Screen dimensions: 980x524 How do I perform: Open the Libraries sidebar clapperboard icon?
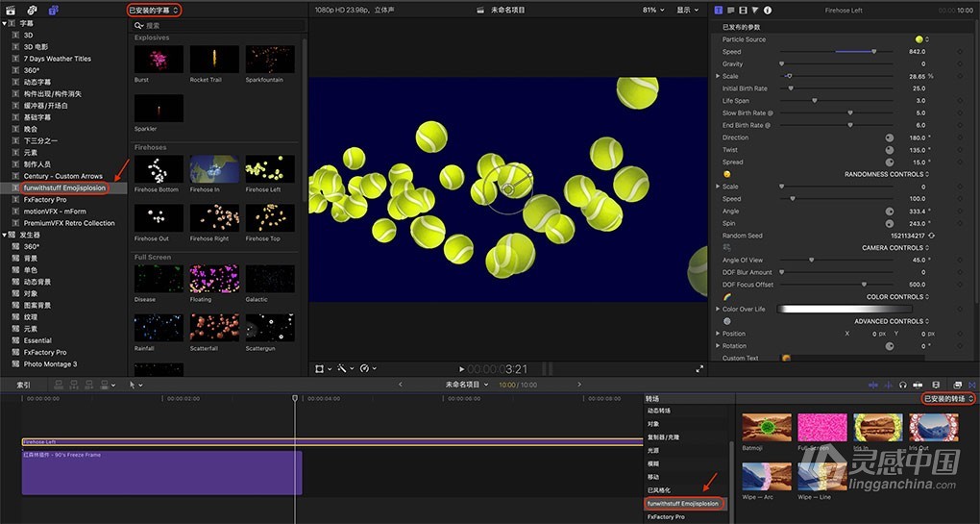point(11,10)
